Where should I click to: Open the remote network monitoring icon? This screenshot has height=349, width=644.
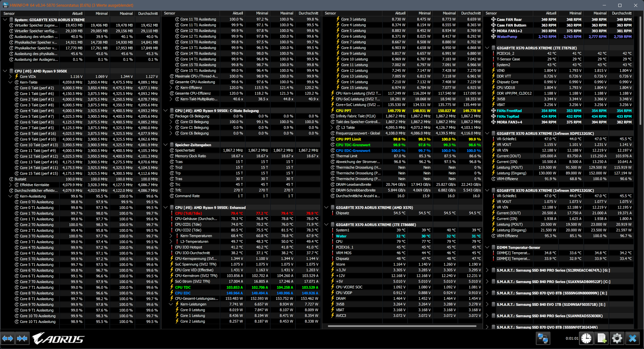point(543,339)
